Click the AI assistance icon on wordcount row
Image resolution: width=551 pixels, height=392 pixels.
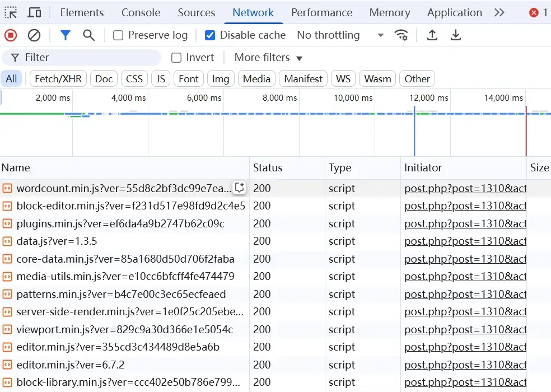[x=240, y=188]
